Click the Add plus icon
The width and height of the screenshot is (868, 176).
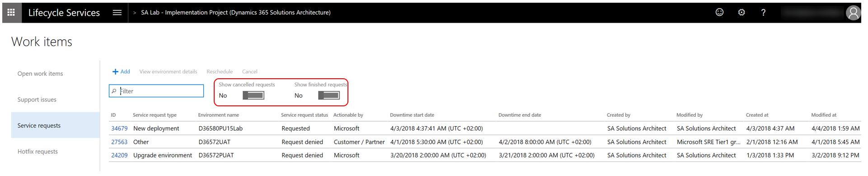point(115,71)
